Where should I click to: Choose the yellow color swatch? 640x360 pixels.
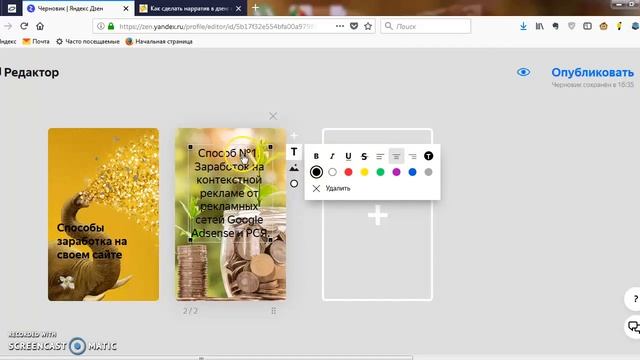364,172
